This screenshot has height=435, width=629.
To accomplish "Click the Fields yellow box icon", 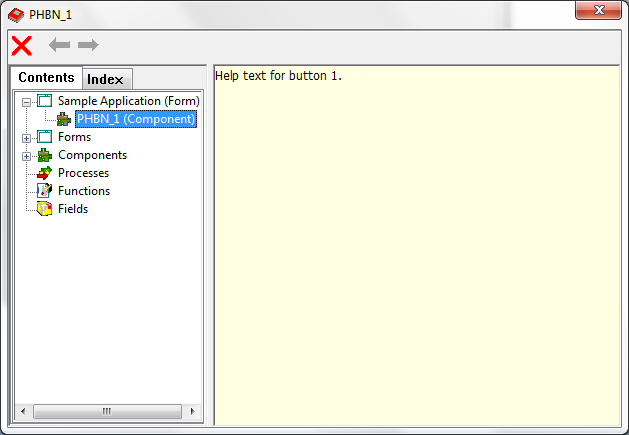I will click(x=45, y=209).
